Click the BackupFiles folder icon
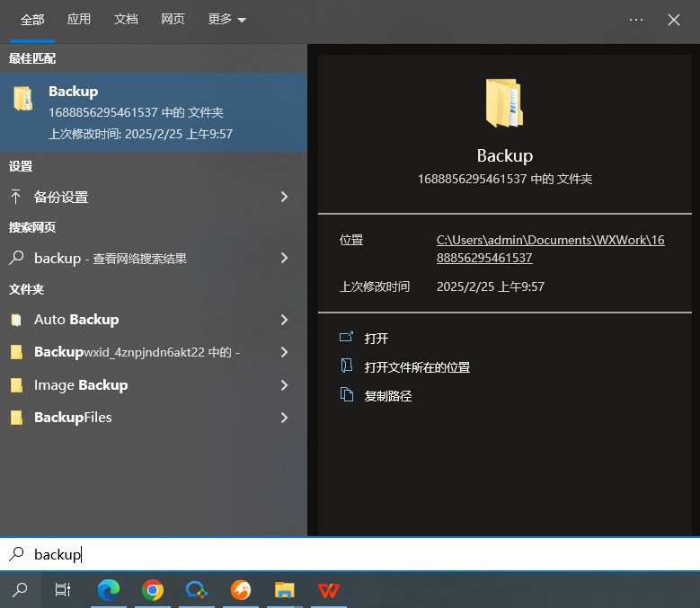 16,418
